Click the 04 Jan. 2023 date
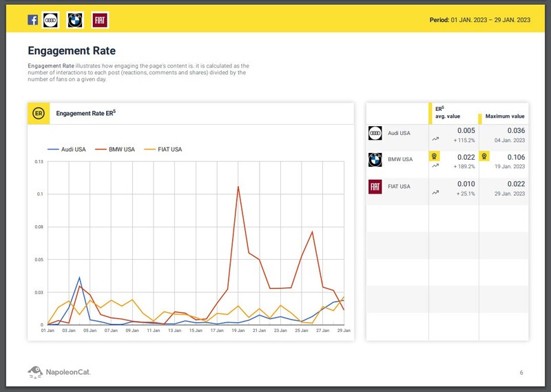The image size is (551, 392). click(x=510, y=141)
